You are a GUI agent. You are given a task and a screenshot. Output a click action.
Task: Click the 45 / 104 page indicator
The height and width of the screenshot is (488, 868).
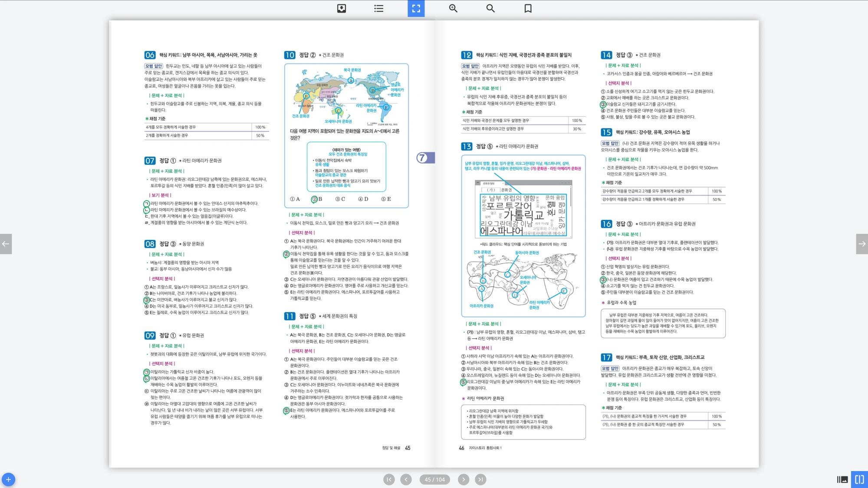pos(434,479)
